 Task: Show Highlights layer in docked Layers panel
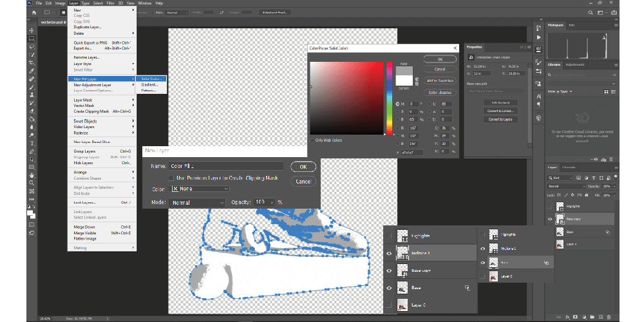point(551,206)
